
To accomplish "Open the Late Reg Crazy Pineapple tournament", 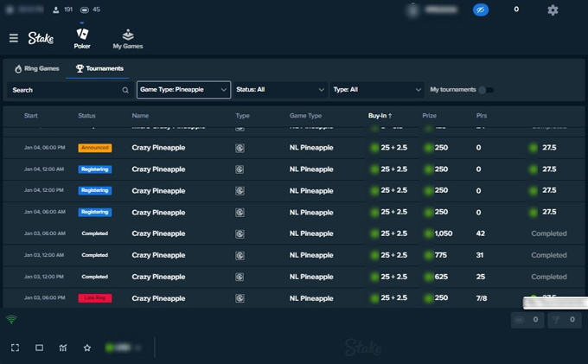I will point(158,298).
